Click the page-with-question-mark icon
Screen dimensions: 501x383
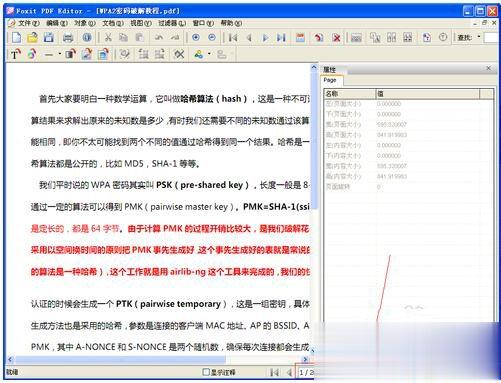(x=427, y=37)
